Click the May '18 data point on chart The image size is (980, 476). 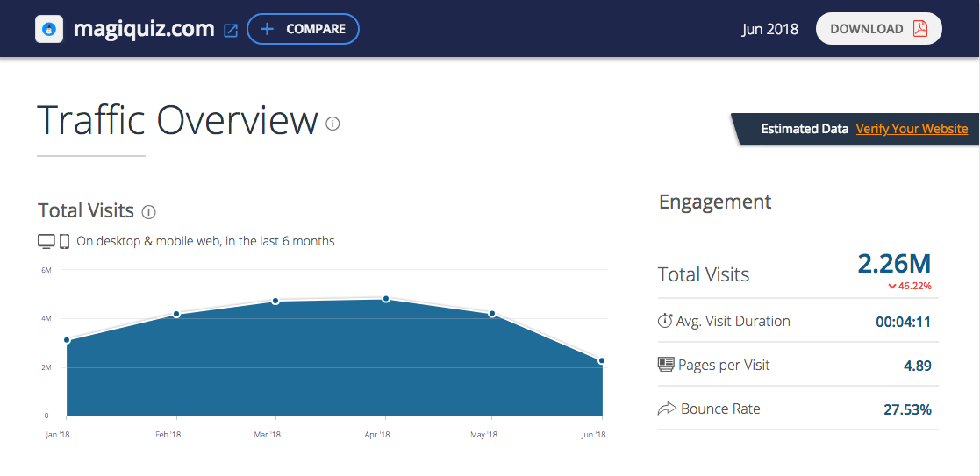pyautogui.click(x=492, y=314)
